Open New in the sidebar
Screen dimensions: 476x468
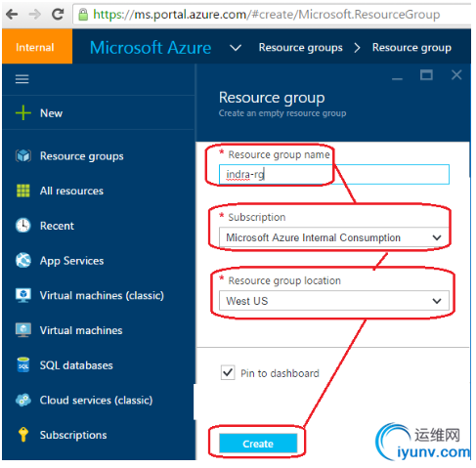pos(51,113)
